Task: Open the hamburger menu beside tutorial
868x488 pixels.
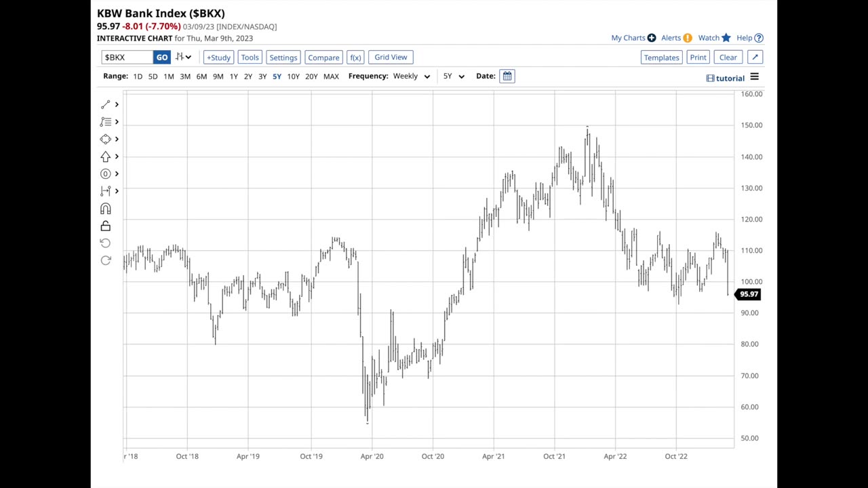Action: tap(754, 77)
